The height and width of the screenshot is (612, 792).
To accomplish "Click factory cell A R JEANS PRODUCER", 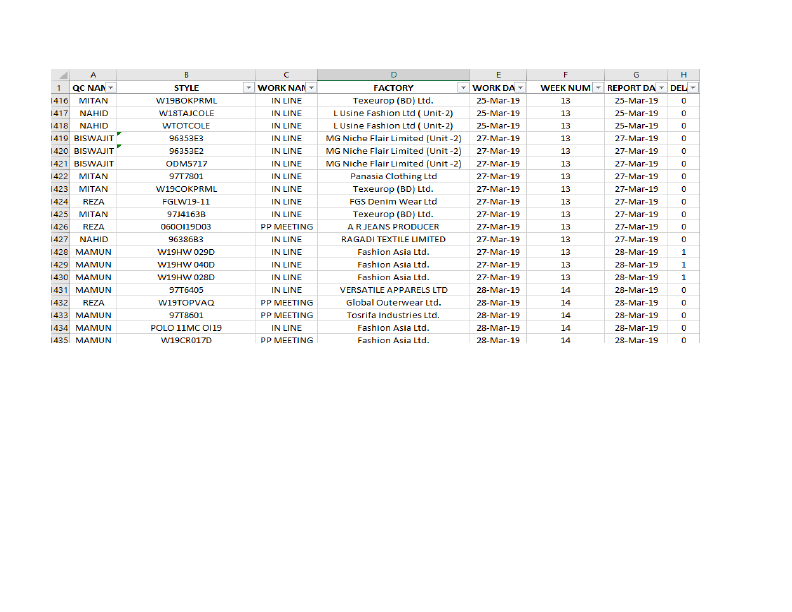I will click(x=393, y=227).
